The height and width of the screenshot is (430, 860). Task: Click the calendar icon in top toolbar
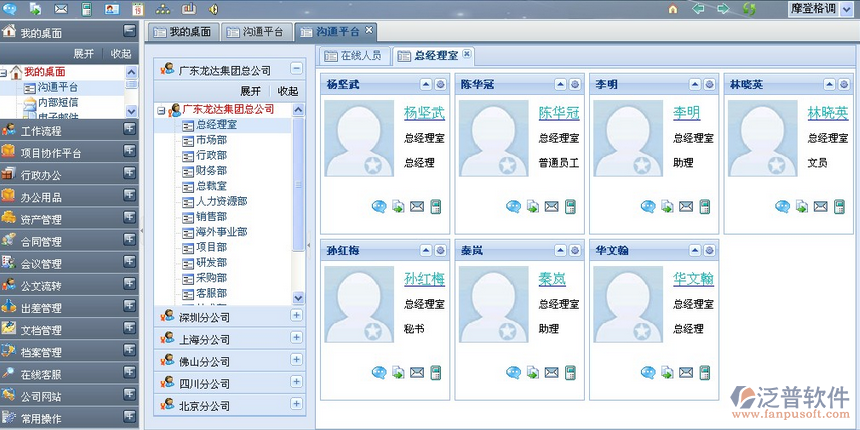tap(137, 9)
